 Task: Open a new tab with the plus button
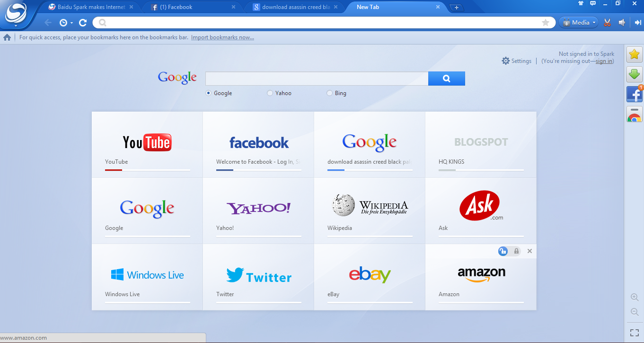[x=456, y=8]
